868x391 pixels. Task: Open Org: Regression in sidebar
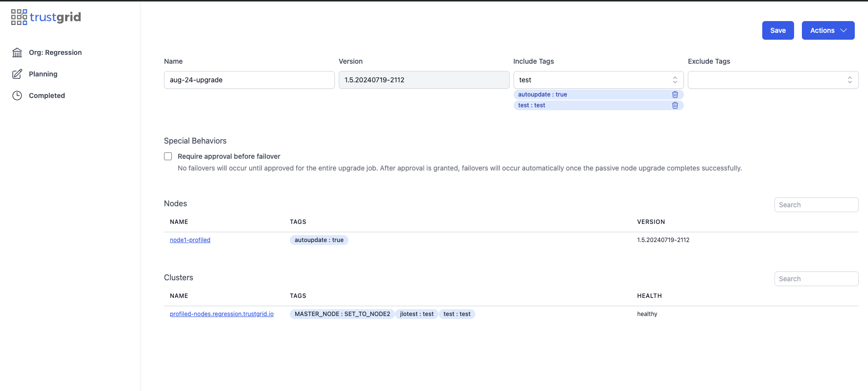click(x=55, y=52)
